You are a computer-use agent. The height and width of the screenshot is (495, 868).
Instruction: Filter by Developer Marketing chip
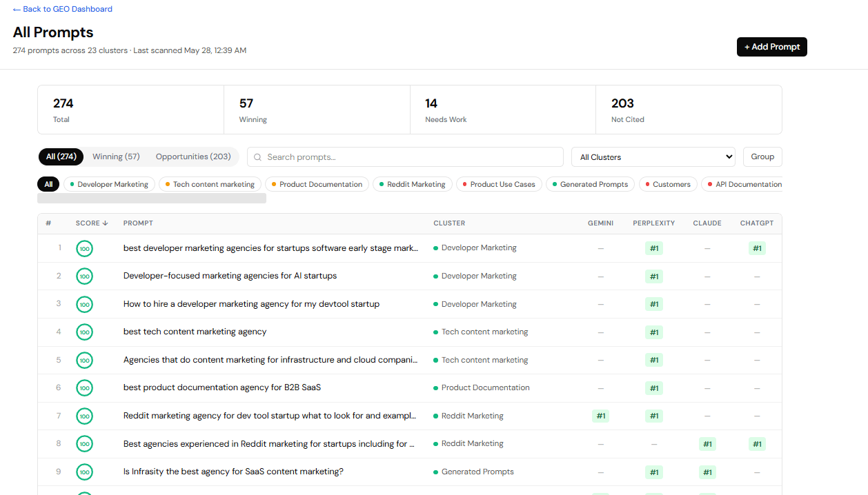coord(109,184)
